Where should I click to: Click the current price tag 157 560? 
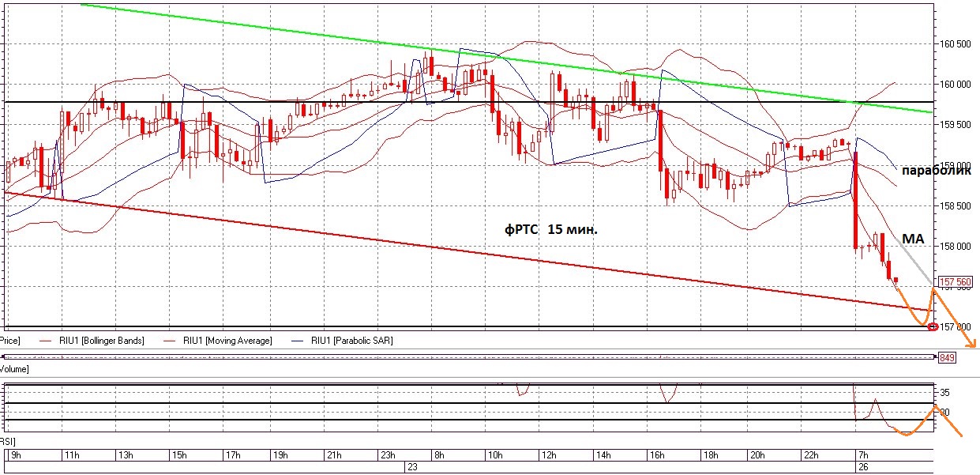955,281
